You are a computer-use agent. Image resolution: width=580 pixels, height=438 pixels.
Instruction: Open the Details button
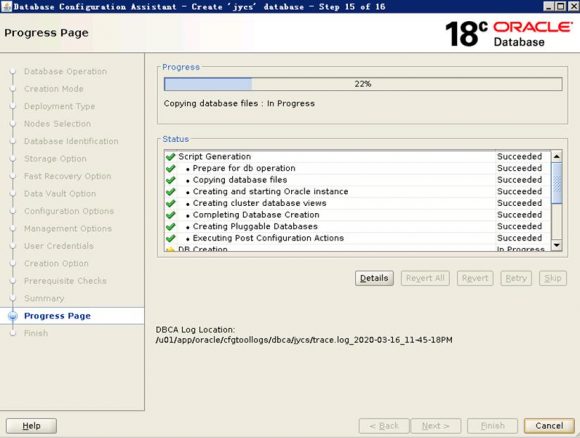click(374, 278)
